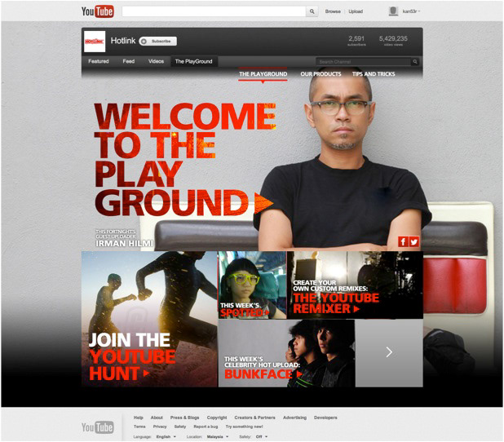Switch to the Feed tab

coord(129,61)
